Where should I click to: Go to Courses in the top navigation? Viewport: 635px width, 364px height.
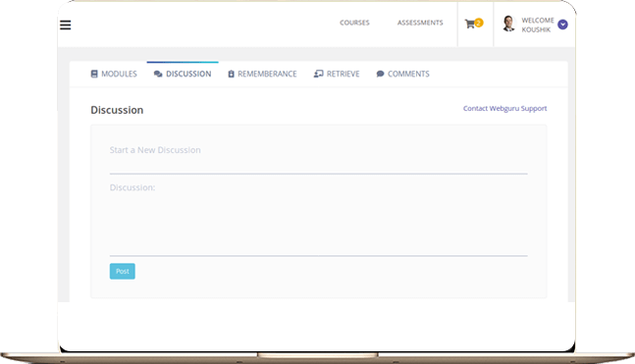click(354, 23)
